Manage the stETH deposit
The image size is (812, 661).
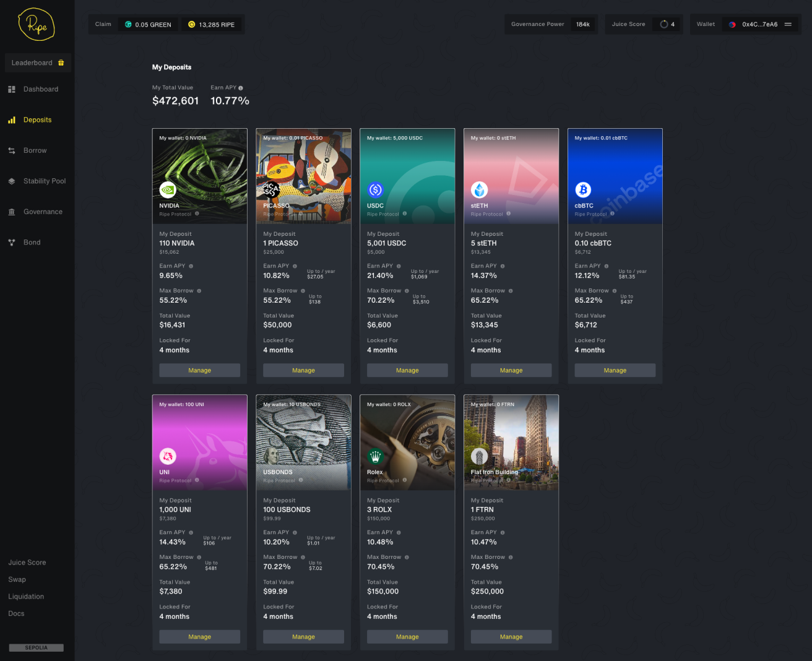(x=511, y=370)
